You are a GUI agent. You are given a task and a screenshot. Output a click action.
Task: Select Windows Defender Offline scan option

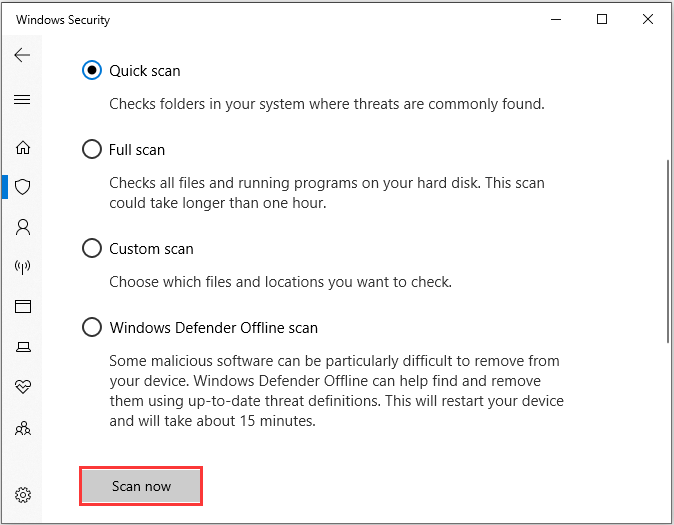[x=92, y=327]
